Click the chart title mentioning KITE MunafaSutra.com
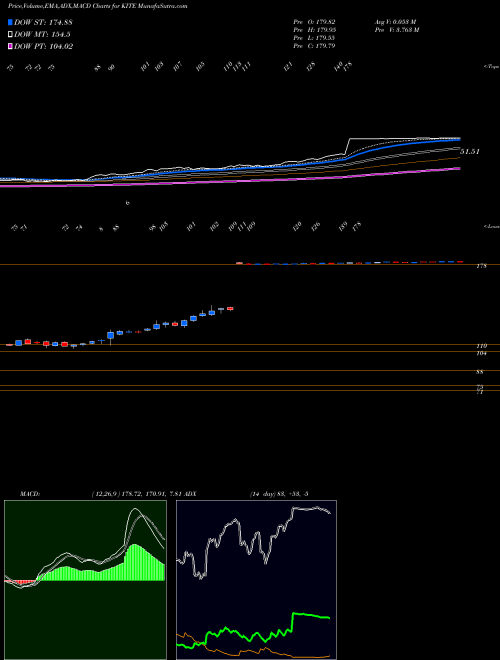Screen dimensions: 500x660 pos(98,6)
